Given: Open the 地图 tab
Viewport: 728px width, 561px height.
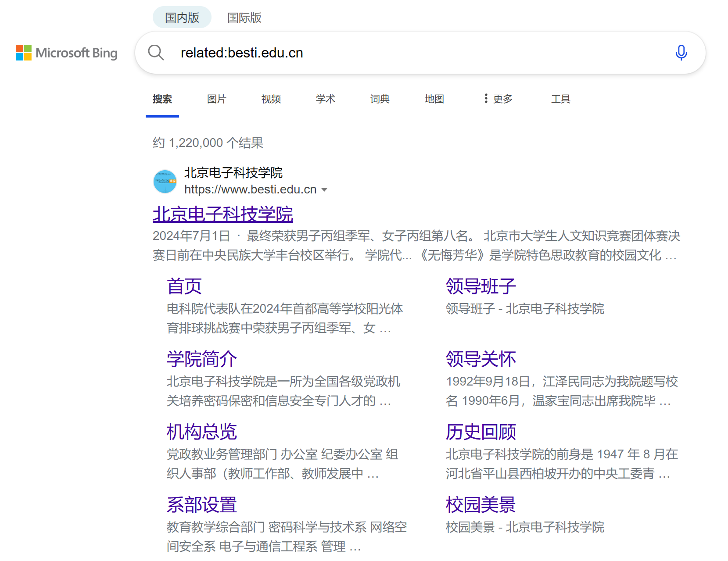Looking at the screenshot, I should pyautogui.click(x=434, y=99).
